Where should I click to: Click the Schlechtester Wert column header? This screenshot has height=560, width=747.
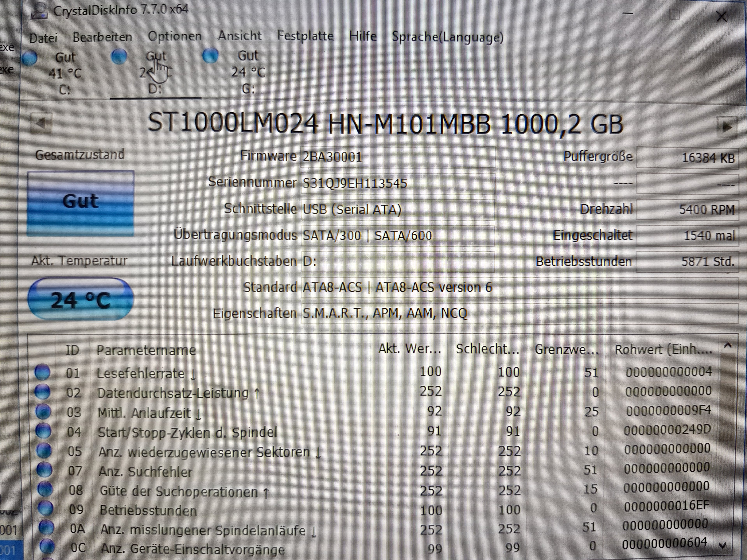(488, 349)
